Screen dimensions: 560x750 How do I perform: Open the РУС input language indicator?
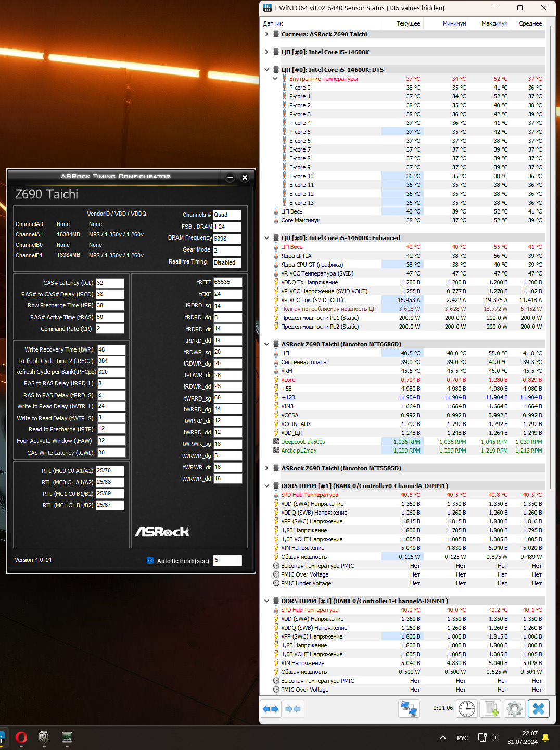point(462,737)
